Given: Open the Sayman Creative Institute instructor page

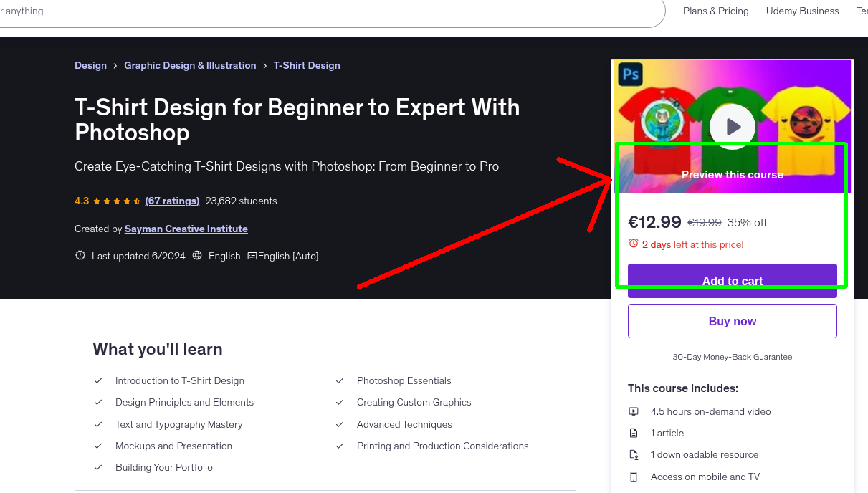Looking at the screenshot, I should [186, 229].
